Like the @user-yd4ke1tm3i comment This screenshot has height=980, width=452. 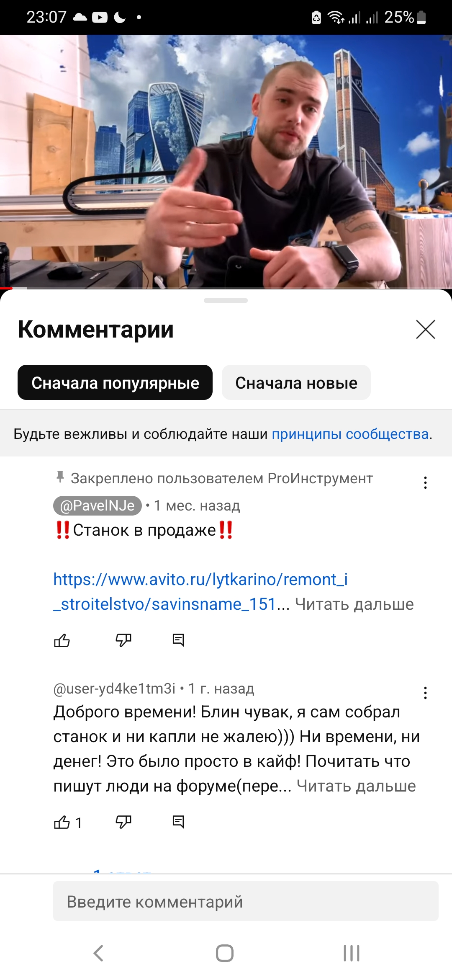pyautogui.click(x=62, y=822)
